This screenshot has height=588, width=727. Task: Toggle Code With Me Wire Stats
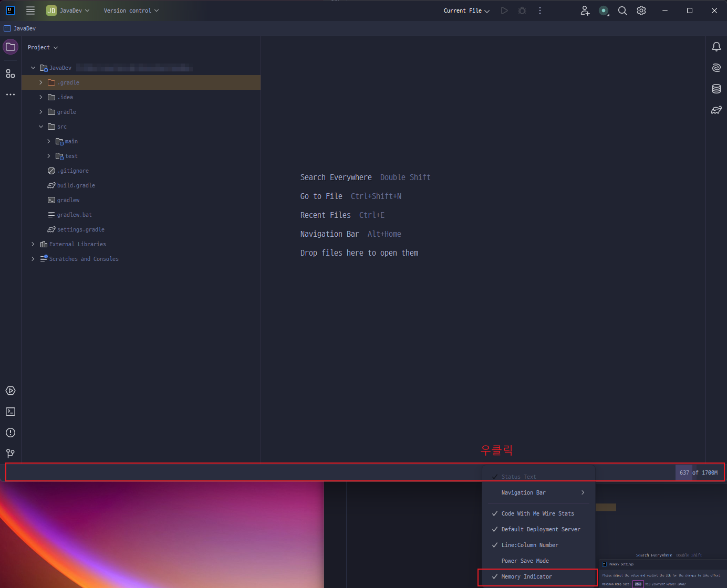pos(537,513)
